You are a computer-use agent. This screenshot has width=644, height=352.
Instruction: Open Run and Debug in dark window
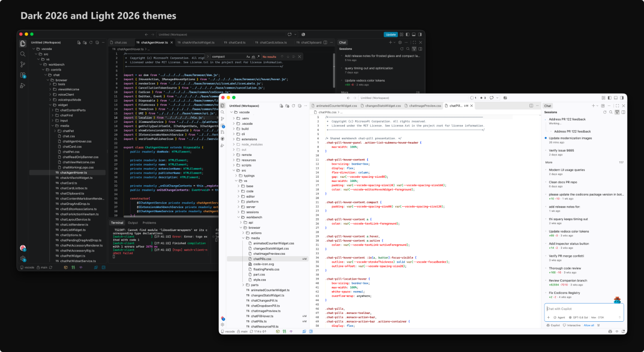tap(22, 85)
